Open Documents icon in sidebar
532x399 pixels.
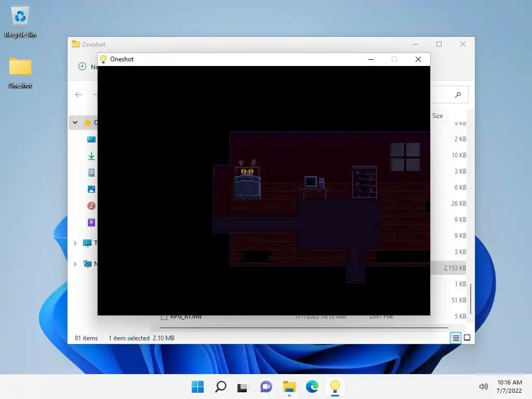[x=91, y=172]
